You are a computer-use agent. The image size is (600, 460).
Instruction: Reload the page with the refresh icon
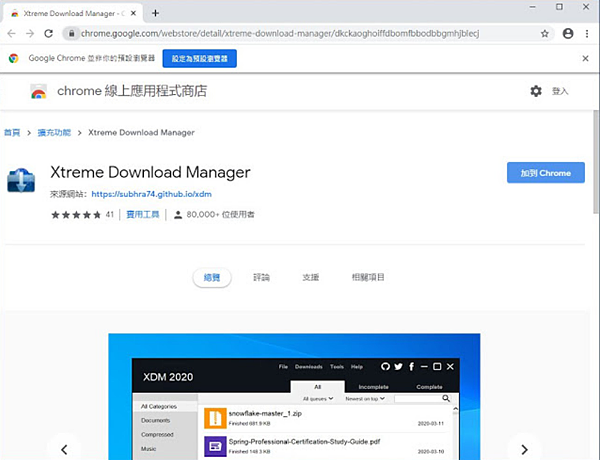[49, 34]
